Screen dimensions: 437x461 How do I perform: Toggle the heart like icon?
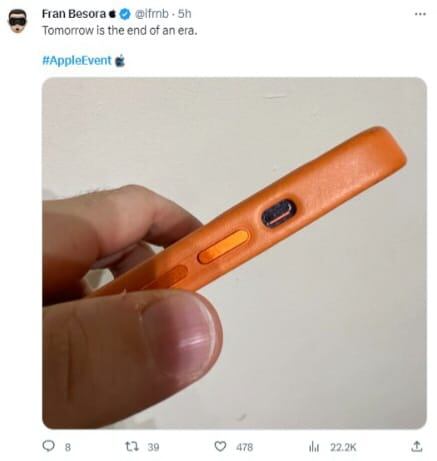[220, 446]
